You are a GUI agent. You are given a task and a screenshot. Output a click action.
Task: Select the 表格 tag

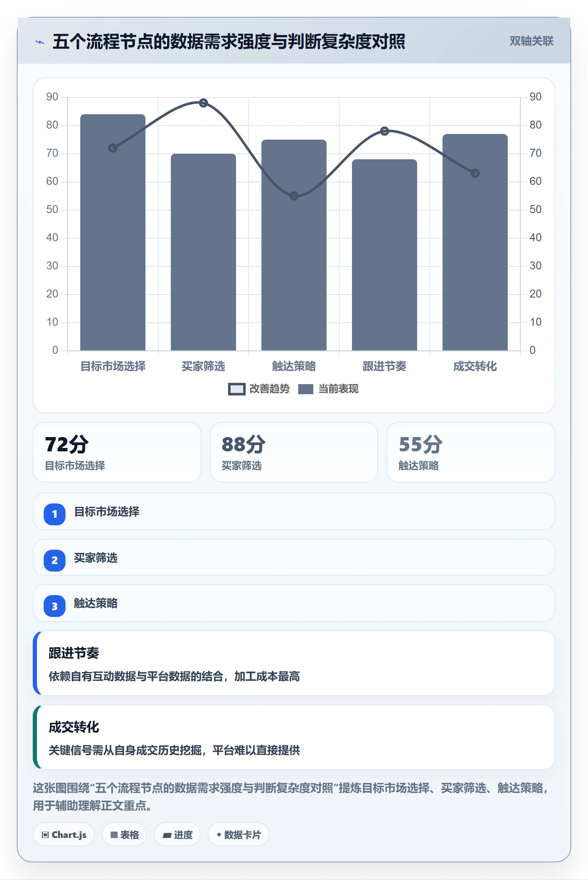point(124,835)
